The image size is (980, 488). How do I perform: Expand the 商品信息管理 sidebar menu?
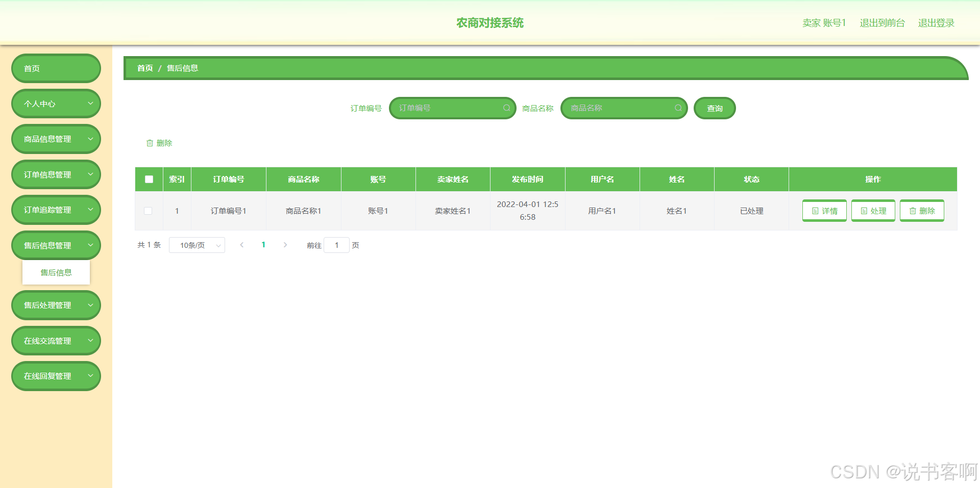pos(56,139)
